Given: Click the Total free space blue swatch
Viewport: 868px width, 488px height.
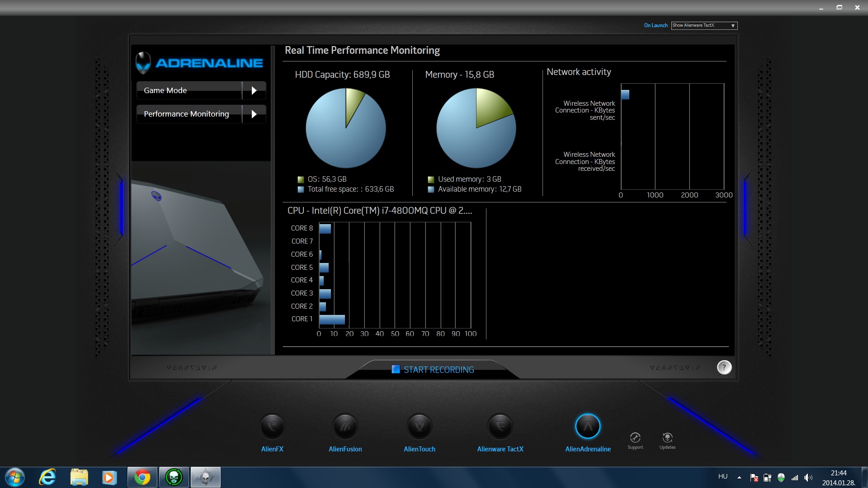Looking at the screenshot, I should 301,189.
